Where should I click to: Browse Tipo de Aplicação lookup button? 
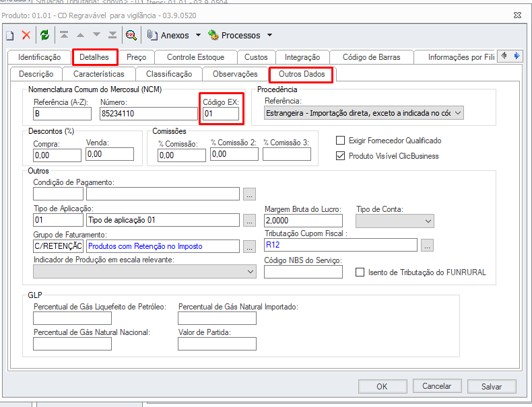point(249,221)
